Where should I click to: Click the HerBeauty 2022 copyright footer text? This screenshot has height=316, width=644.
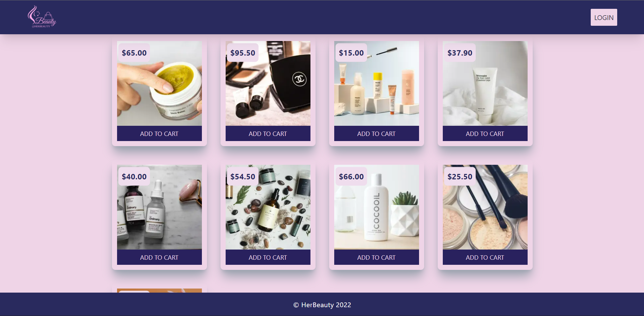pyautogui.click(x=322, y=305)
